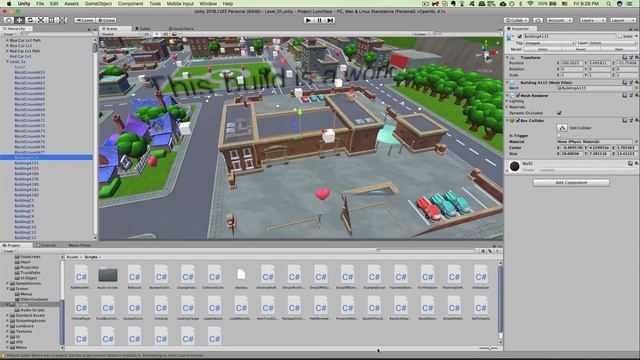Toggle the Is Trigger checkbox
The image size is (640, 360).
(559, 136)
